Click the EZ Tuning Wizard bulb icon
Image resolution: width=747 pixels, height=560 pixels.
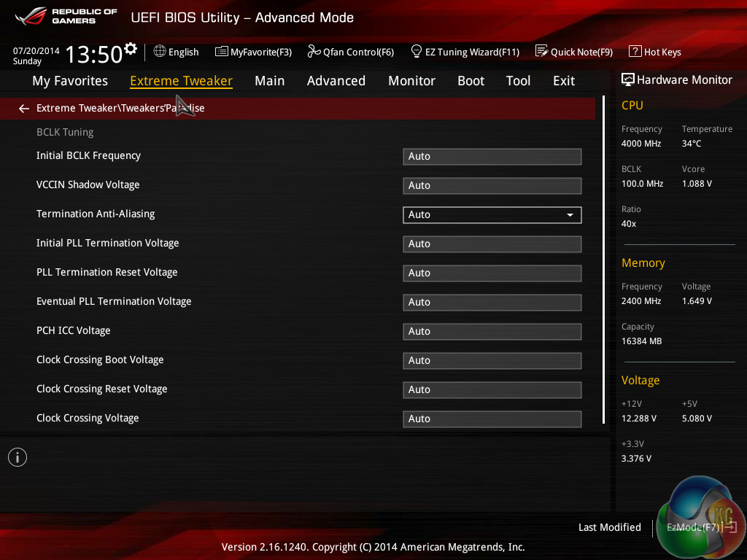(x=416, y=51)
